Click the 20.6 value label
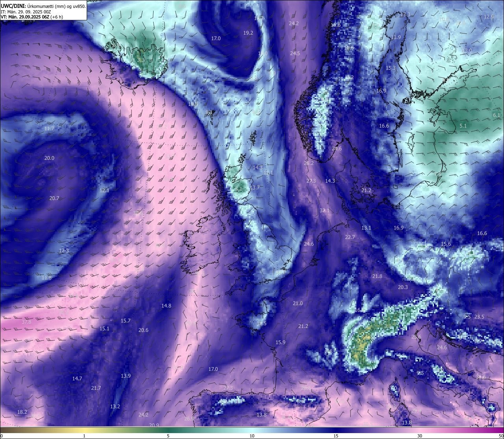The image size is (504, 439). pos(143,330)
